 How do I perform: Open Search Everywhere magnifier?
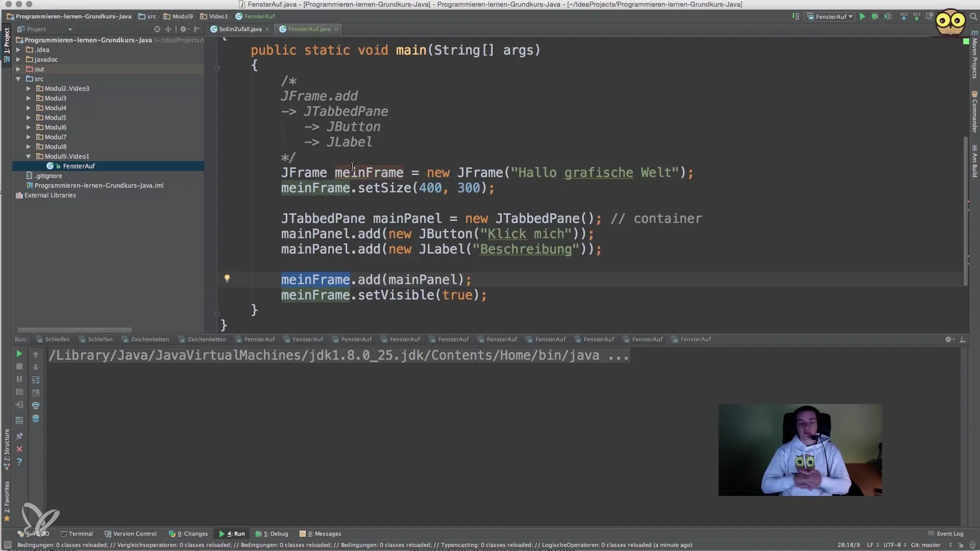pyautogui.click(x=973, y=16)
